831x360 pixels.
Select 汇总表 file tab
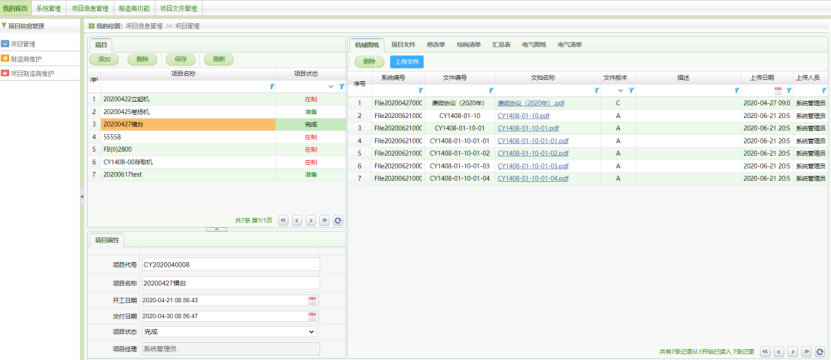(501, 45)
